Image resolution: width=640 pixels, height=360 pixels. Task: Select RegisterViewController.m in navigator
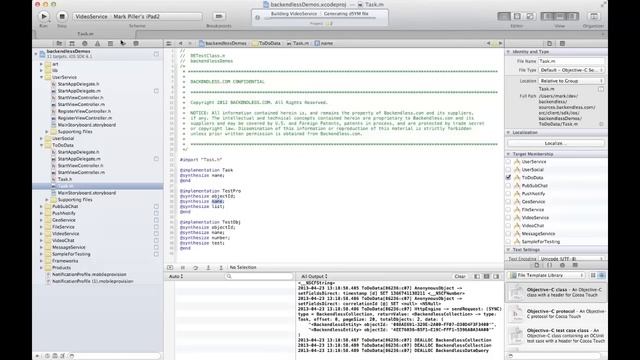[x=84, y=118]
